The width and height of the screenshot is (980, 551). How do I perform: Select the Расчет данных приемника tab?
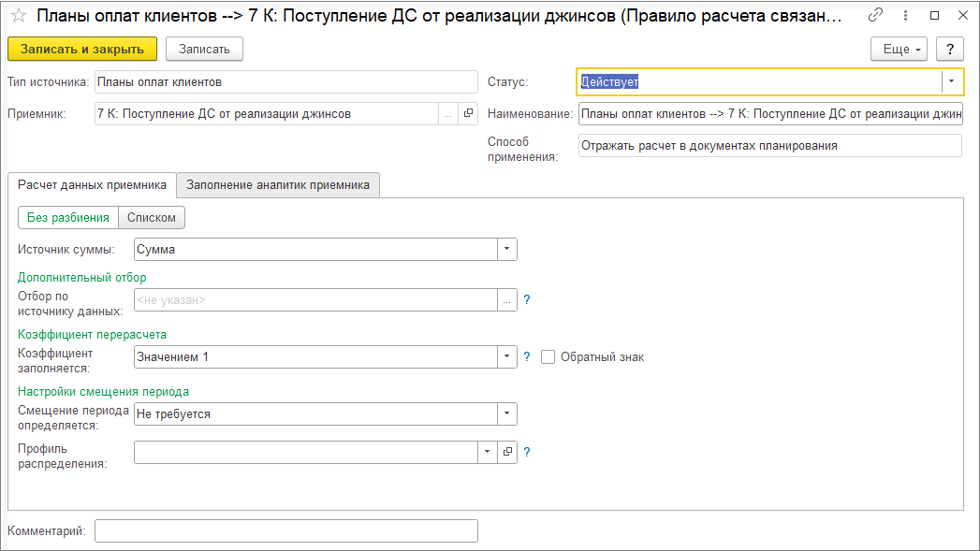click(92, 185)
